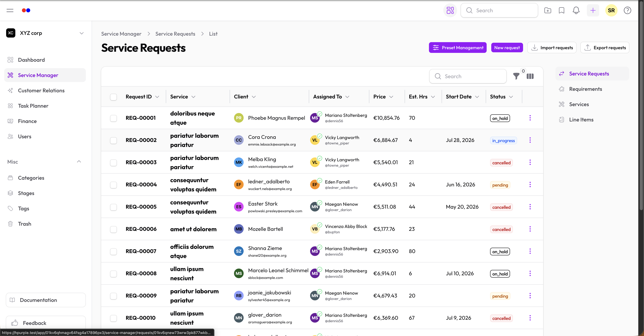
Task: Click the add-folder icon in header
Action: tap(548, 10)
